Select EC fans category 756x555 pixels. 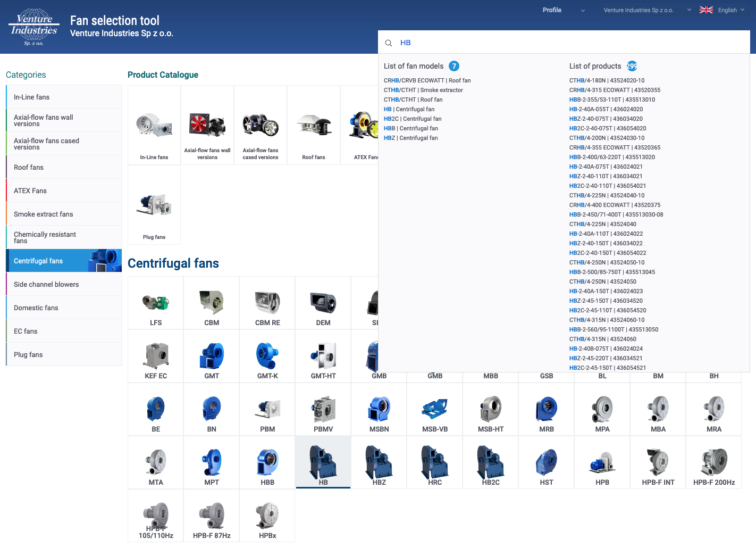pos(64,331)
